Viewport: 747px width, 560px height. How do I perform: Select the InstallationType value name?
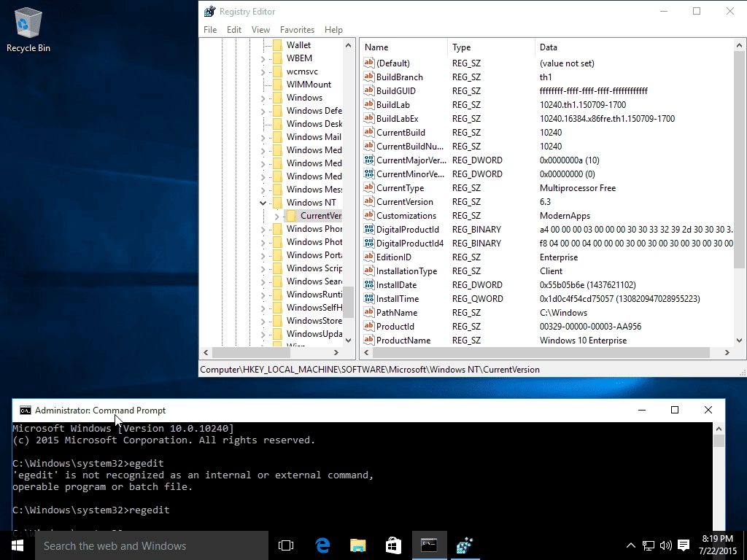[x=406, y=271]
